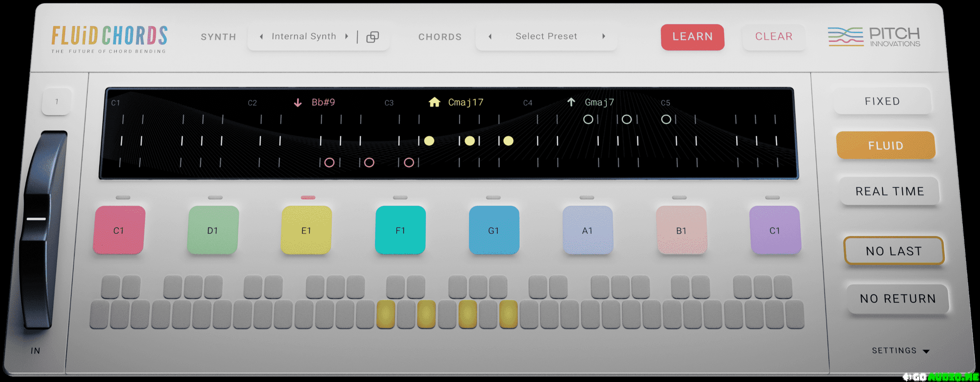Select next synth with right arrow
This screenshot has width=980, height=382.
pos(346,37)
